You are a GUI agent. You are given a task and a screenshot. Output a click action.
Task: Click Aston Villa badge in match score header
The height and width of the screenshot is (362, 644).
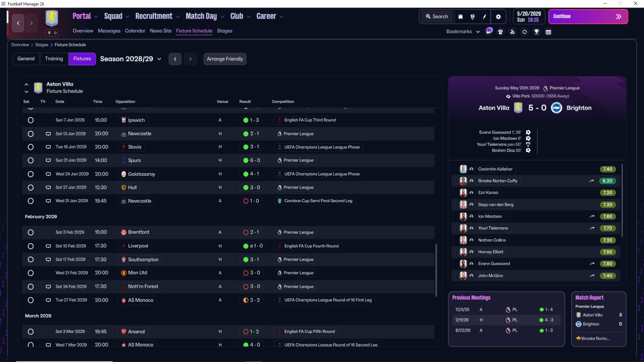518,108
